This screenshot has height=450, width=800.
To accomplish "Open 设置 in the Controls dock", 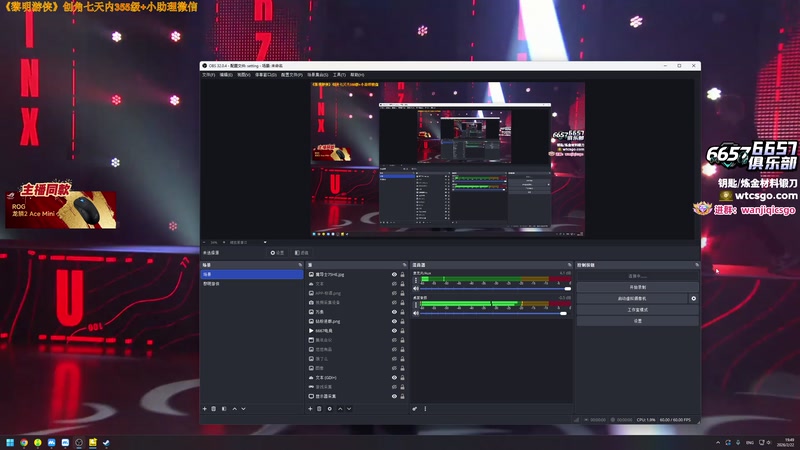I will [637, 321].
